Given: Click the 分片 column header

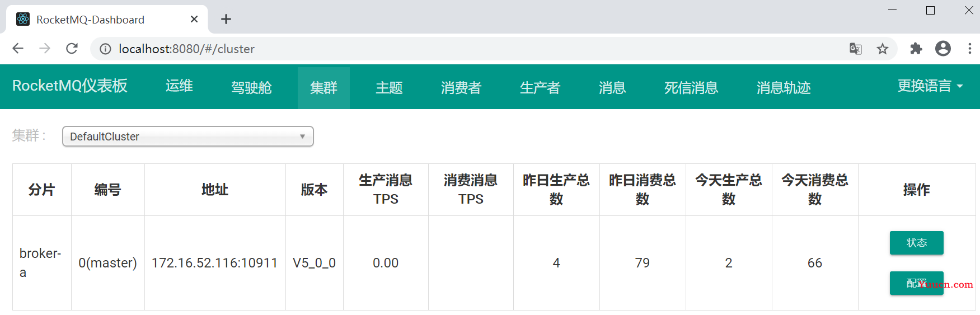Looking at the screenshot, I should [x=41, y=190].
